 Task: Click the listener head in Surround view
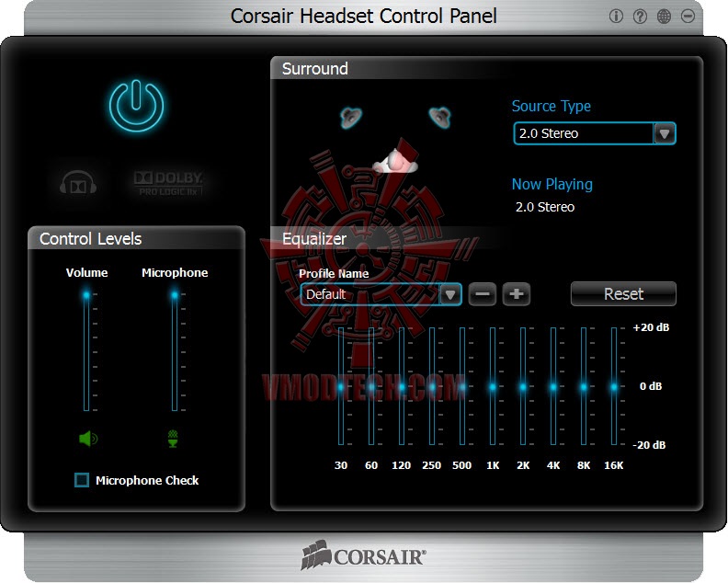tap(395, 161)
